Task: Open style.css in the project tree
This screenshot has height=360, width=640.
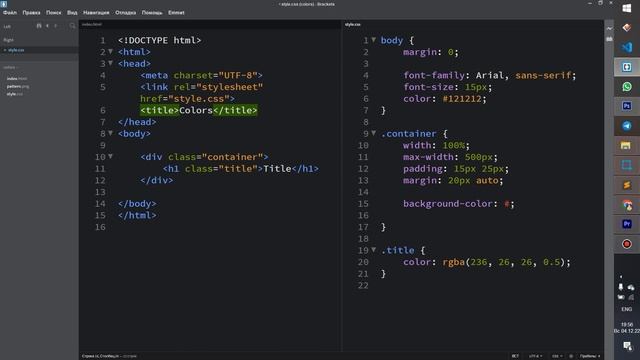Action: (x=14, y=94)
